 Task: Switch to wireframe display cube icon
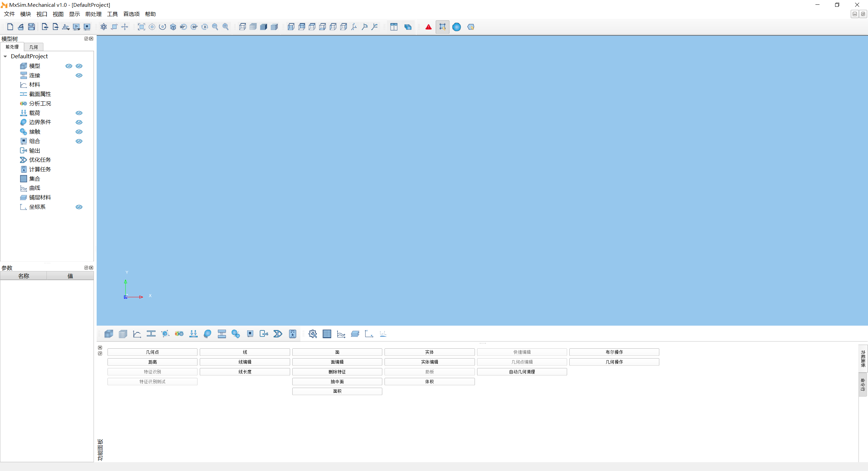[x=242, y=27]
